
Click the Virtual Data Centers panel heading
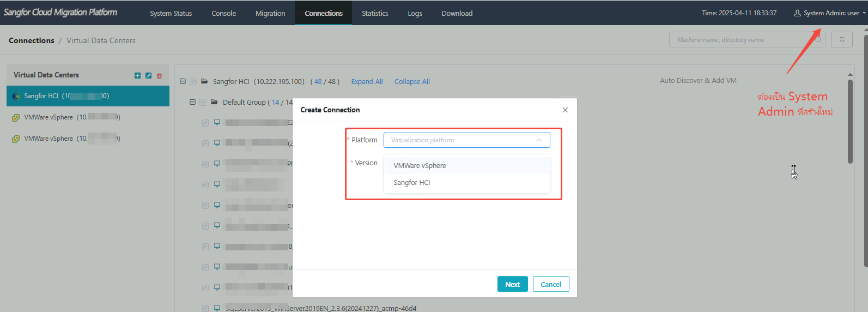[46, 75]
